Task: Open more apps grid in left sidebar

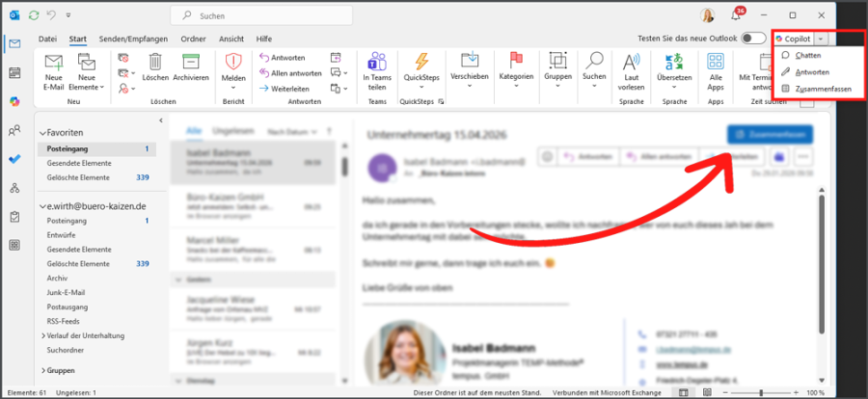Action: 14,245
